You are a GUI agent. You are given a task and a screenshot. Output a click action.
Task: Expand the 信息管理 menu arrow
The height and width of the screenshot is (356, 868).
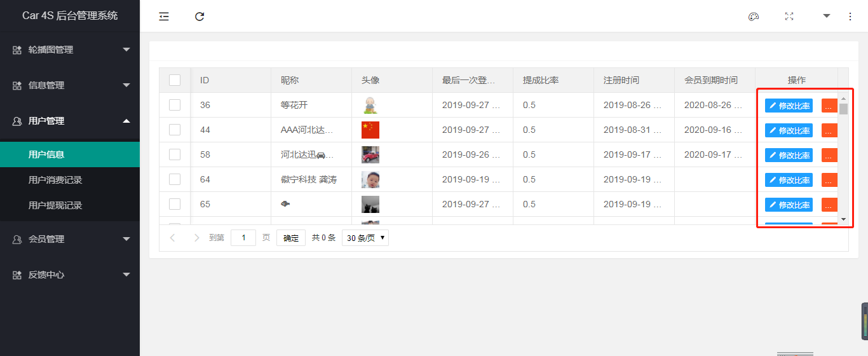(x=126, y=85)
